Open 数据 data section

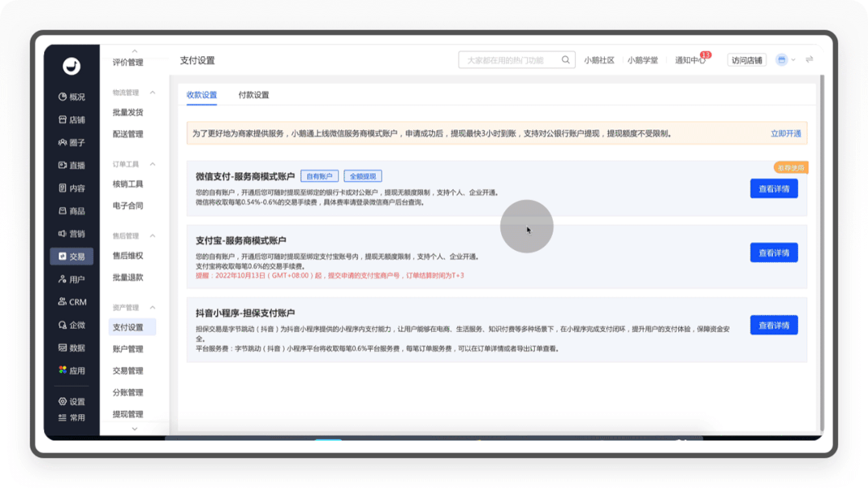pos(72,348)
